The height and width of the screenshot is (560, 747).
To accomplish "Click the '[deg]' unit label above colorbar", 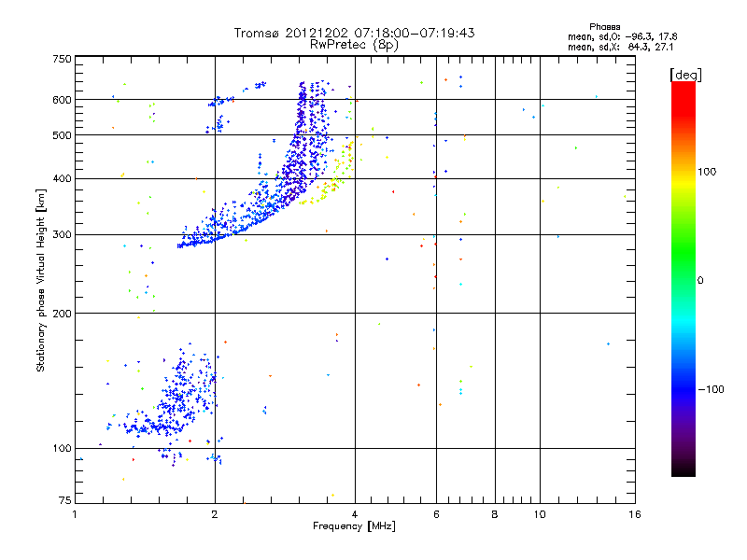I will click(x=685, y=75).
